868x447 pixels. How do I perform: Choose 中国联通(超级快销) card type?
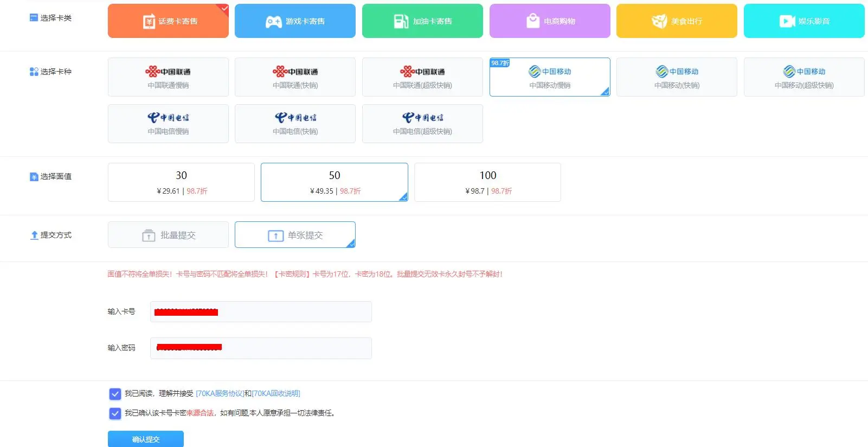pyautogui.click(x=422, y=77)
